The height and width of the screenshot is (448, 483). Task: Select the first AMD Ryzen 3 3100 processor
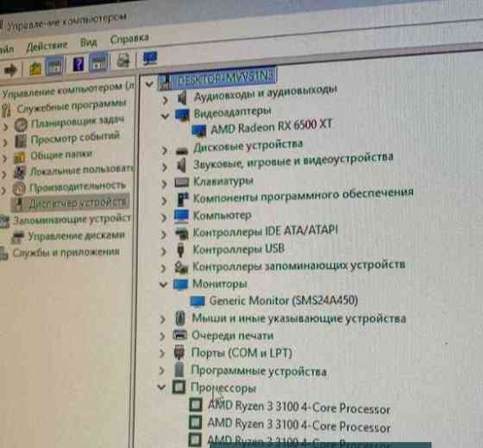tap(299, 407)
